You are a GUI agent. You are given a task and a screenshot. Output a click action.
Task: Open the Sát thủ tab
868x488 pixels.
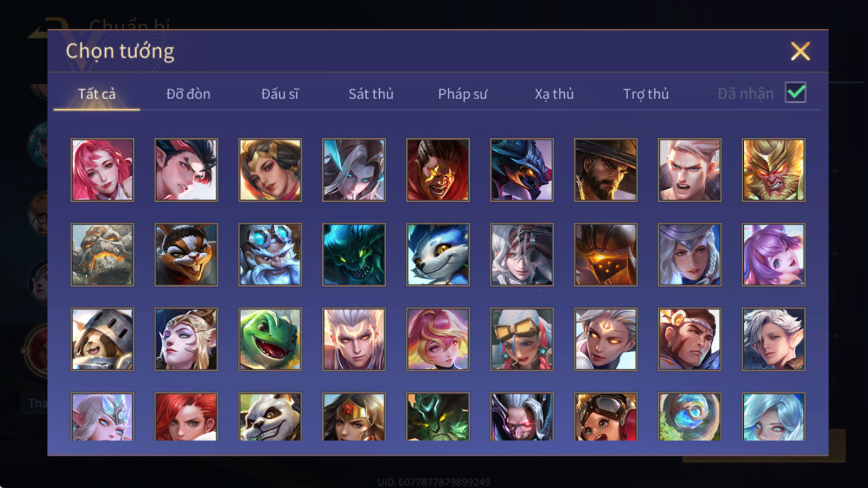[x=371, y=94]
